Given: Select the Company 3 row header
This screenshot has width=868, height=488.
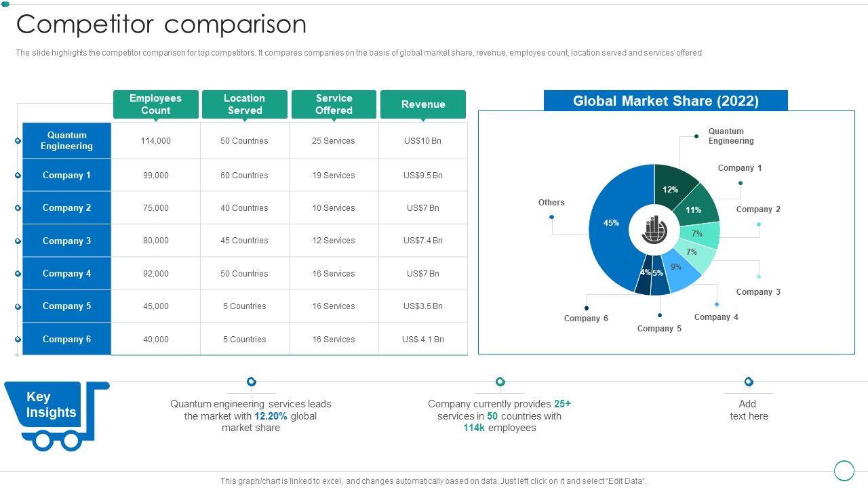Looking at the screenshot, I should [66, 241].
